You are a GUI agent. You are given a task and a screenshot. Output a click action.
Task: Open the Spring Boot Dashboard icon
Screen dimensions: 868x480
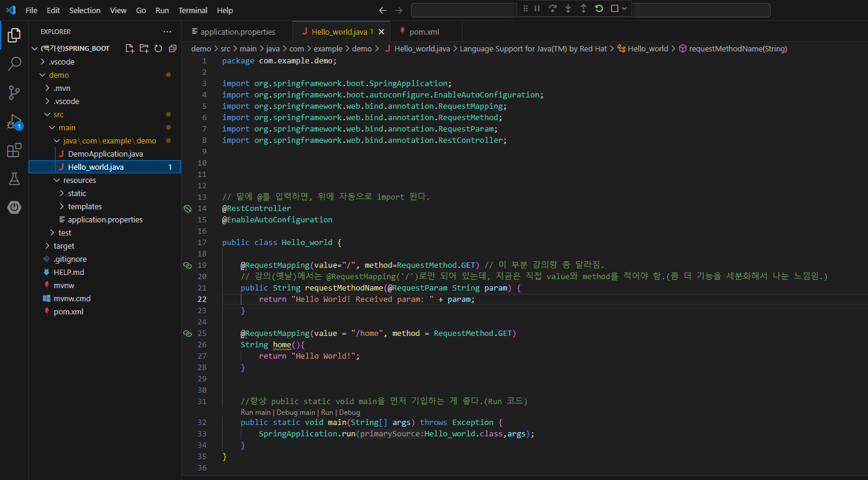(14, 207)
